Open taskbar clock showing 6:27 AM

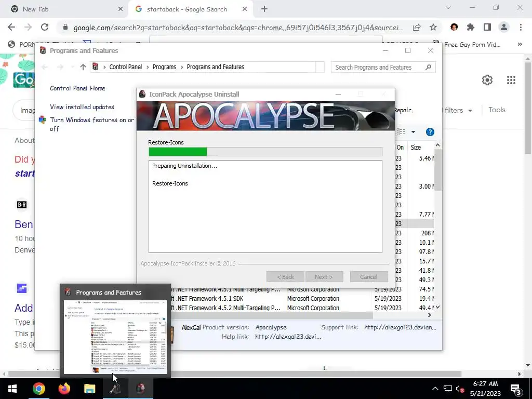[485, 389]
